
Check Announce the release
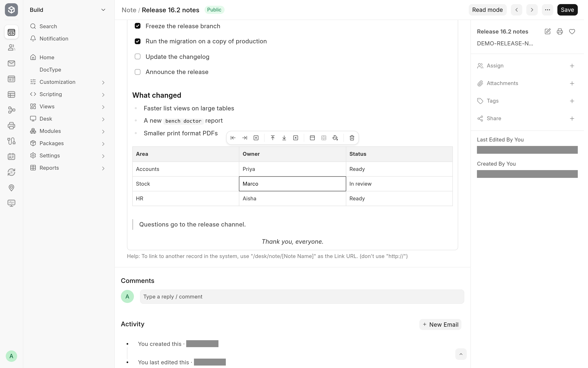(138, 72)
